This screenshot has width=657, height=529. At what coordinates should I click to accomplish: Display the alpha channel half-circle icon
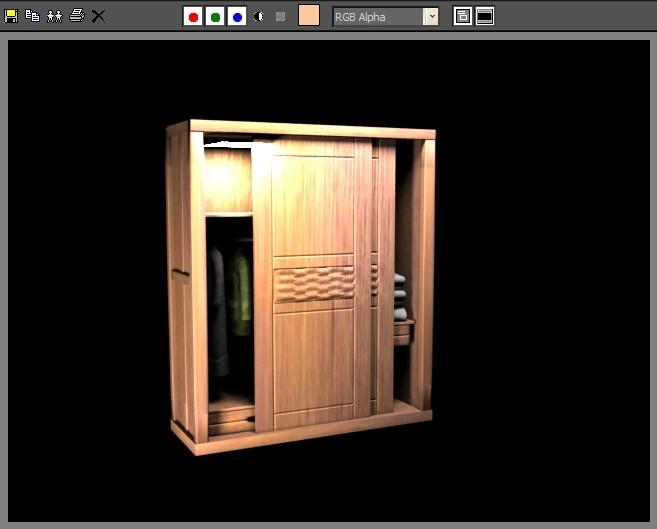pos(259,16)
